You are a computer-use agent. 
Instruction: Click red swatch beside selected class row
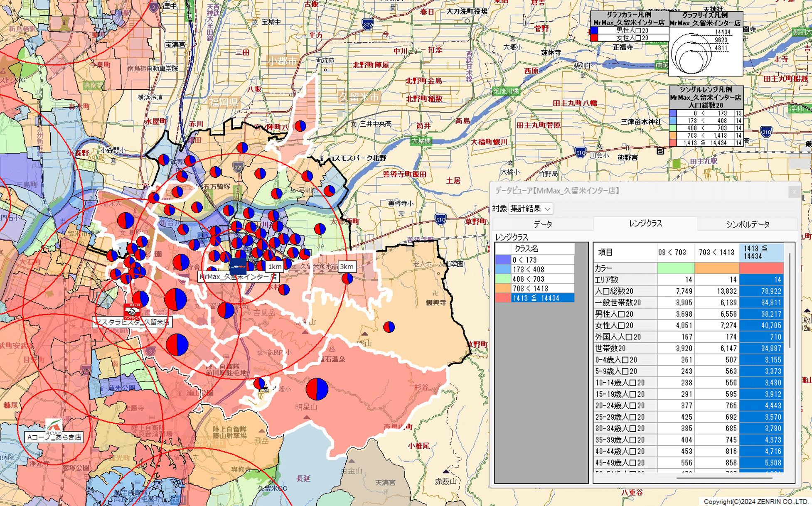(503, 298)
